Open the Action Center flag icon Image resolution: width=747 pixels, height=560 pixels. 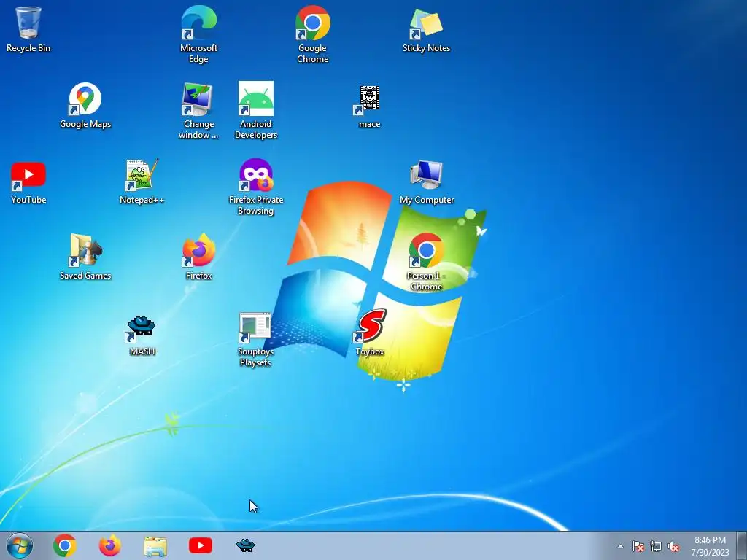click(x=638, y=546)
